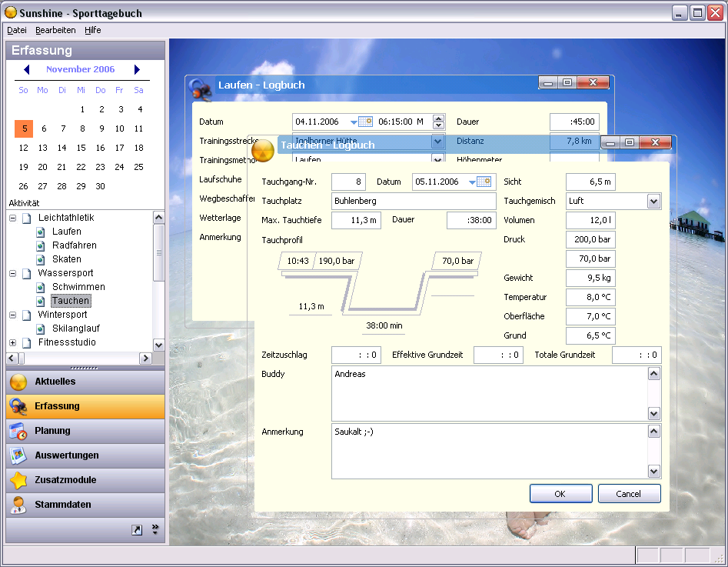Click the Auswertungen chart icon
The image size is (728, 567).
pyautogui.click(x=18, y=455)
